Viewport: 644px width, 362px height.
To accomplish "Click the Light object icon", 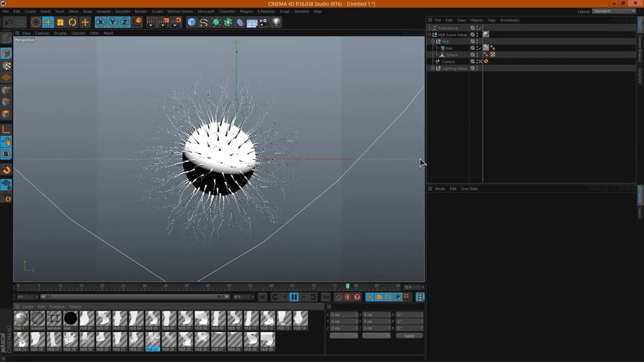I will (x=276, y=22).
